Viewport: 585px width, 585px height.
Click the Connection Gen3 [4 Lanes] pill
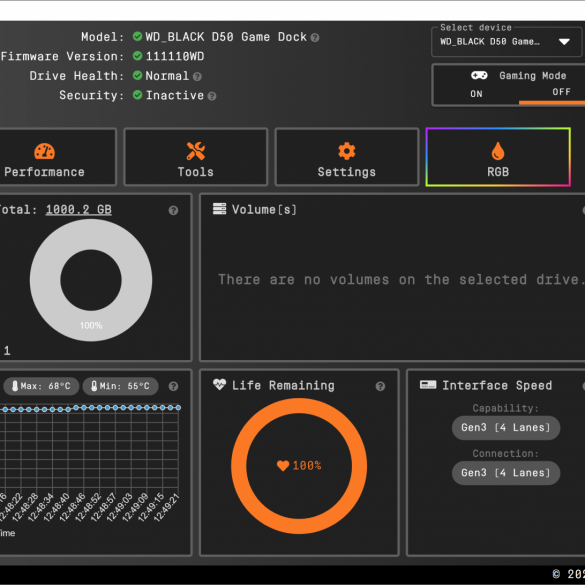tap(506, 473)
